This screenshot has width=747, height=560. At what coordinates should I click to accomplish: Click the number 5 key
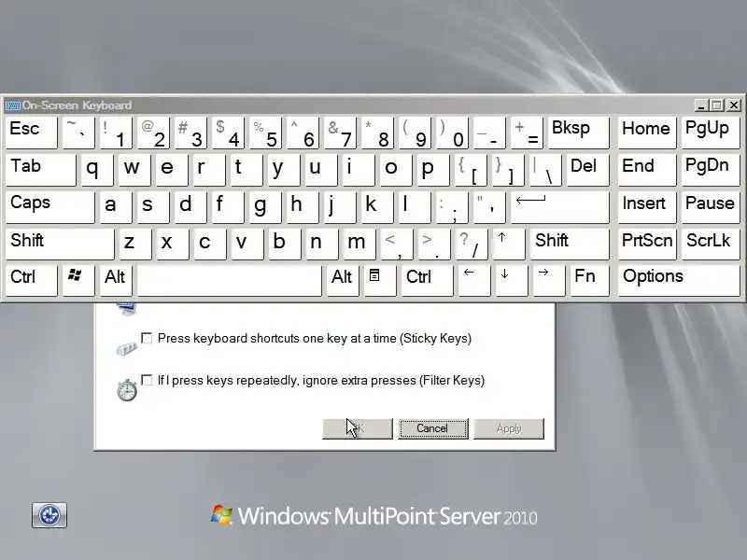266,133
